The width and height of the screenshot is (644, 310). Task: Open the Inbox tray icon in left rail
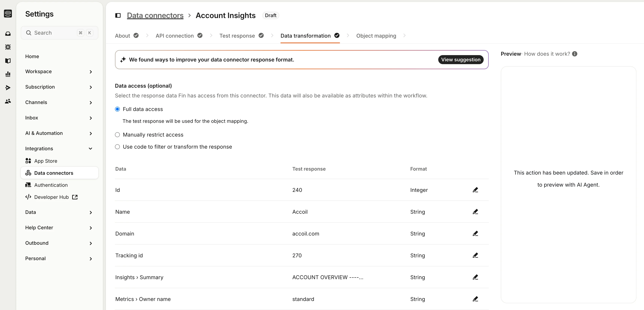coord(8,33)
